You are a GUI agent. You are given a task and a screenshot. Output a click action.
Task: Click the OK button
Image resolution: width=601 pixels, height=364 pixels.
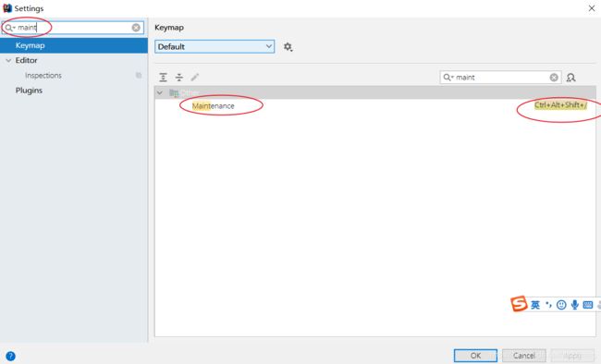pos(475,356)
